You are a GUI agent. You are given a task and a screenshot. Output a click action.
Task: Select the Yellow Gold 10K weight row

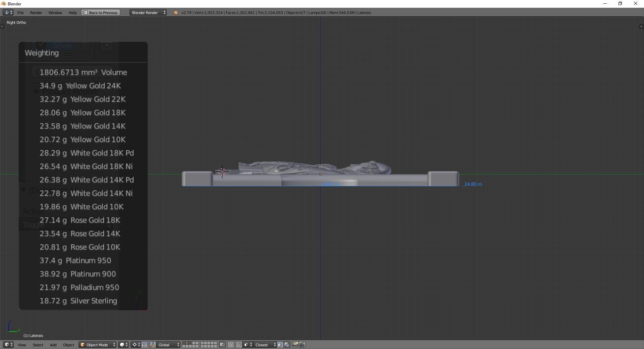pyautogui.click(x=83, y=139)
